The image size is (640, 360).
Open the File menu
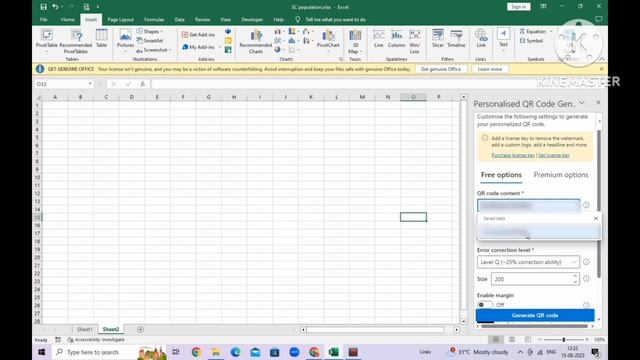point(44,20)
